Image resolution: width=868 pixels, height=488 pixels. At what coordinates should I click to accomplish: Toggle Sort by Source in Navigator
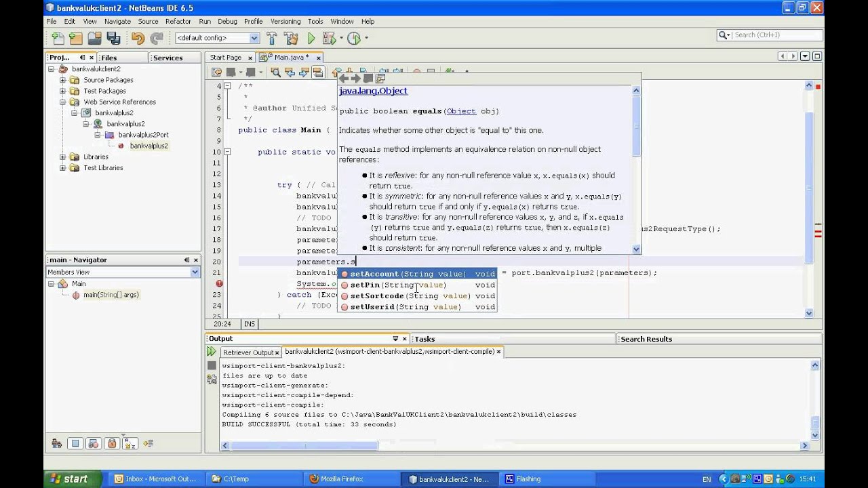point(149,443)
